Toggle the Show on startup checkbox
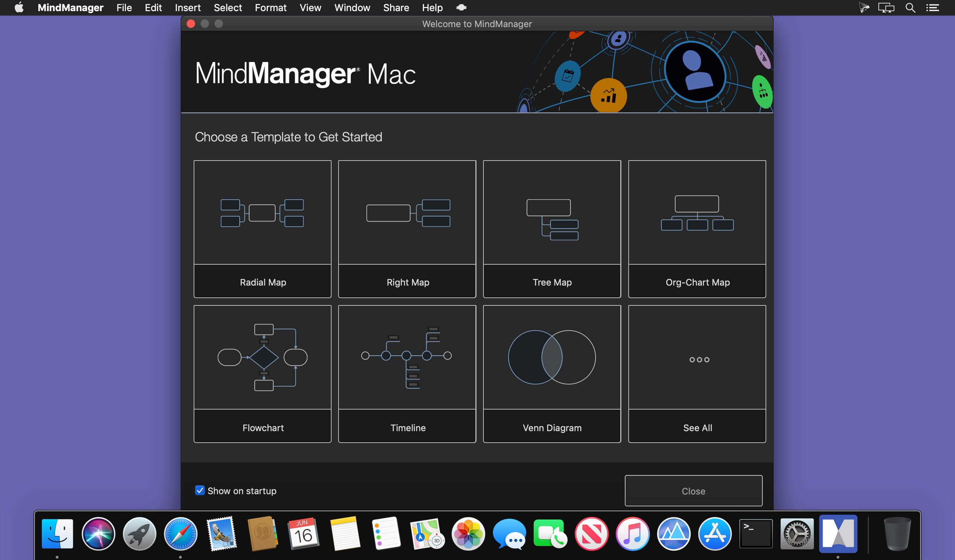Viewport: 955px width, 560px height. pos(200,490)
